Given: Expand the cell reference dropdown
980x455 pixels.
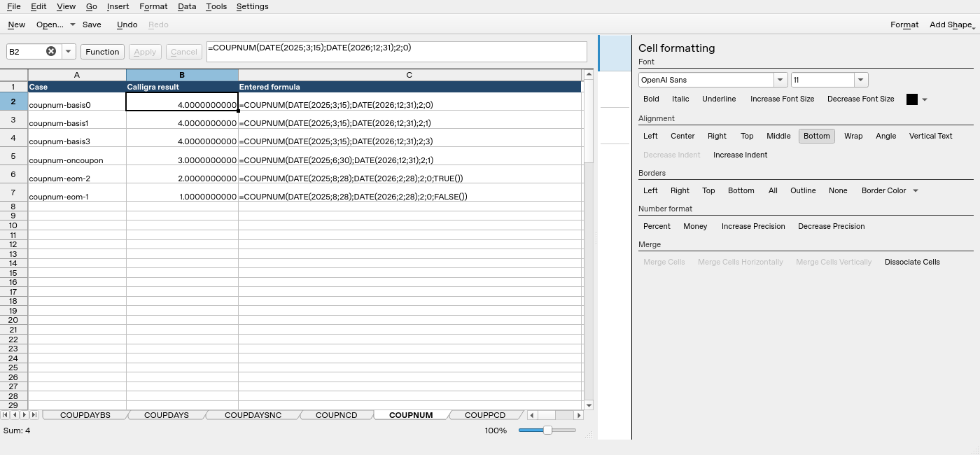Looking at the screenshot, I should click(69, 51).
